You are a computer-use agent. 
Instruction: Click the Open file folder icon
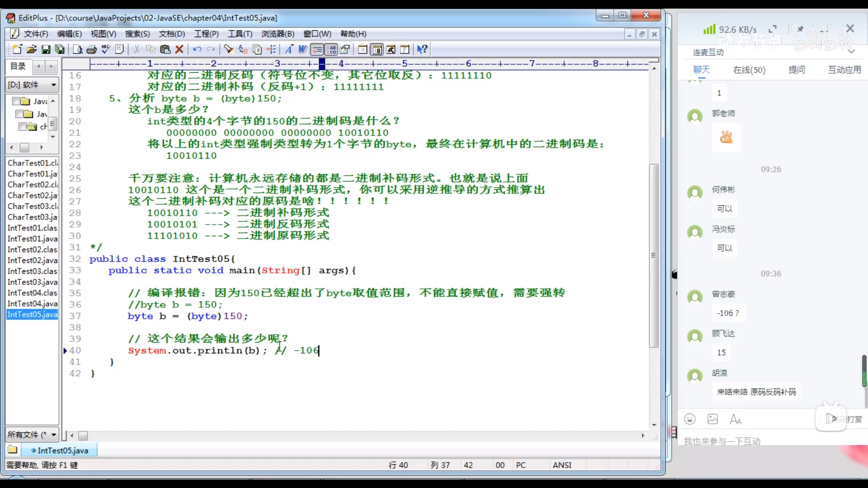(32, 49)
